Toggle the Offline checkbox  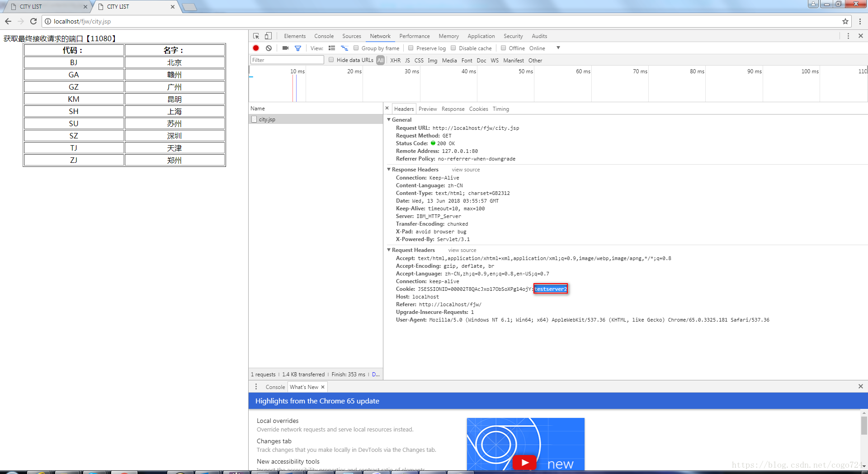click(x=503, y=48)
